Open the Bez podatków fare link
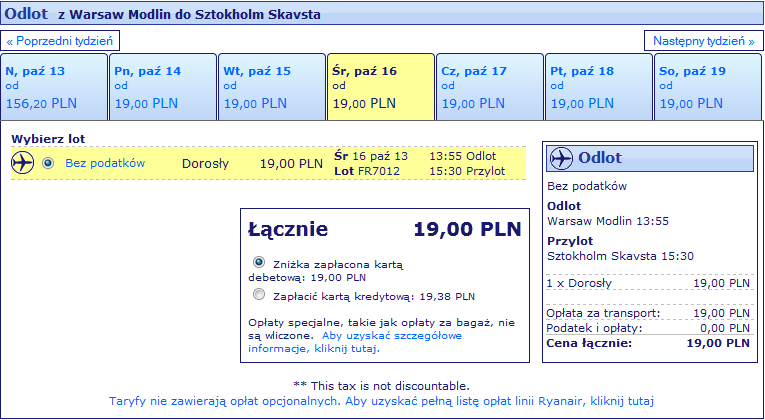Image resolution: width=765 pixels, height=420 pixels. (105, 163)
